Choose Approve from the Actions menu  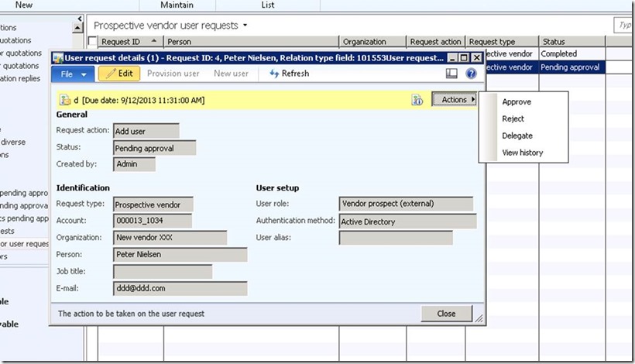coord(517,102)
